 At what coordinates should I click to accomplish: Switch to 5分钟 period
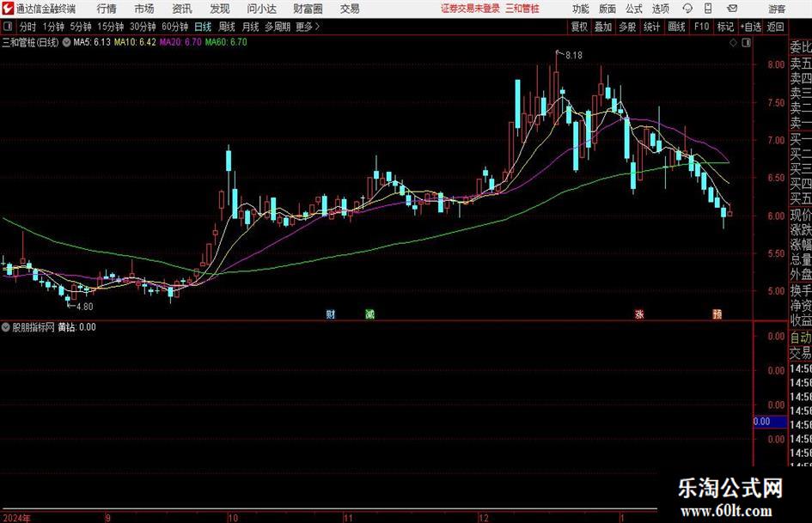pos(81,27)
